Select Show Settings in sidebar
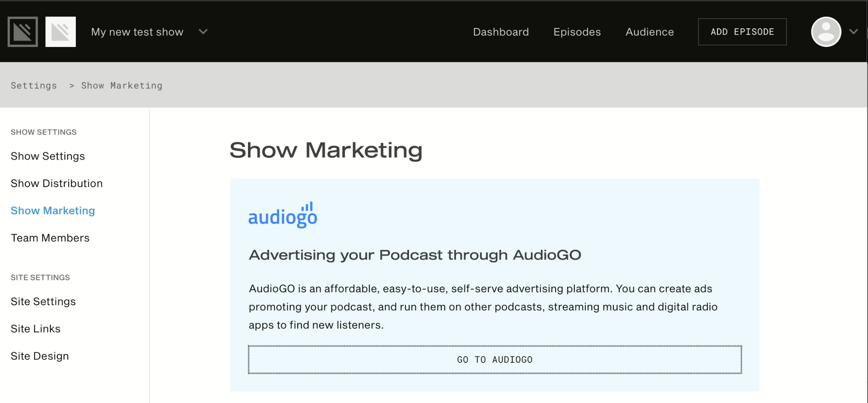 (48, 156)
